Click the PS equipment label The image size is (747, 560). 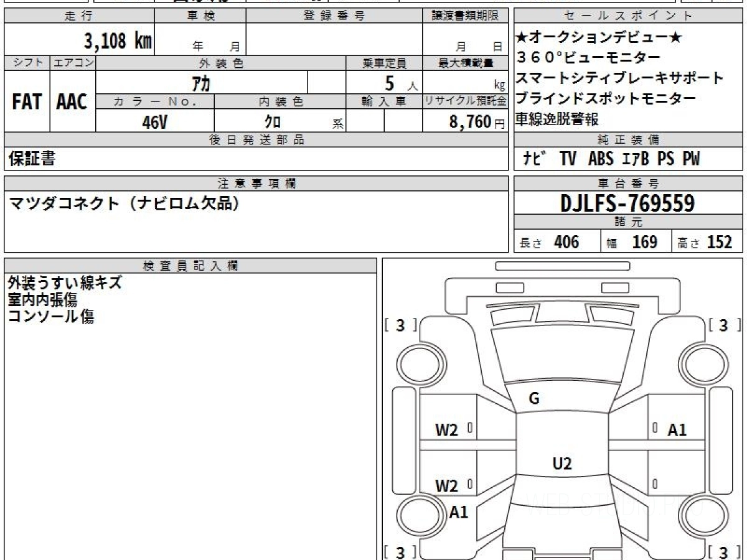click(x=665, y=159)
